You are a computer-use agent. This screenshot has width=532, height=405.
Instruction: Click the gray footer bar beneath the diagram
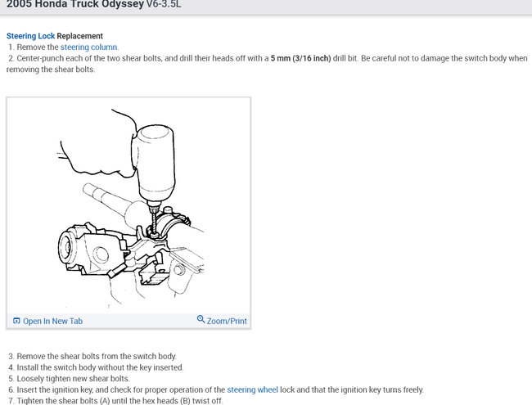coord(128,321)
